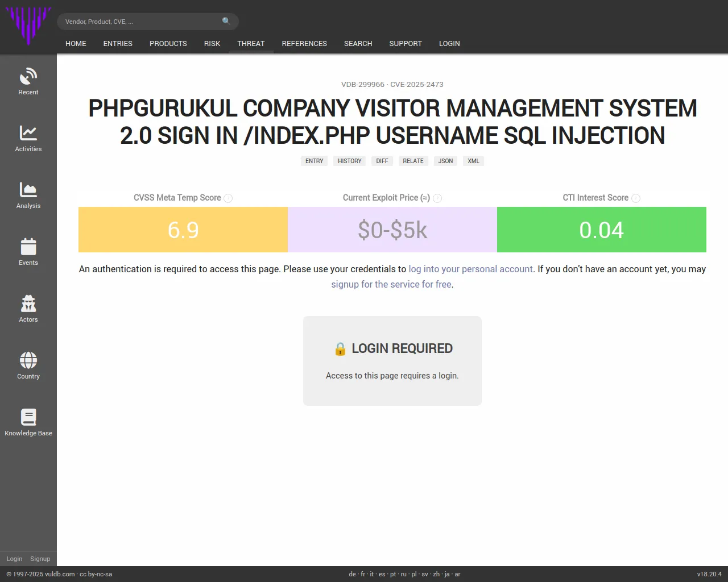Screen dimensions: 728x582
Task: Open the RISK menu item
Action: click(212, 44)
